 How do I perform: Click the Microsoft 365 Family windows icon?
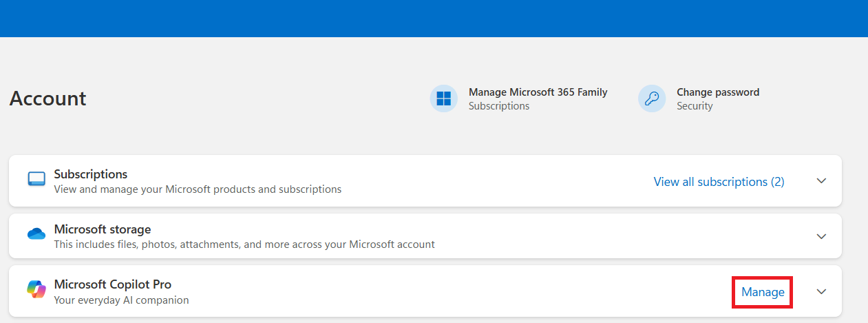pyautogui.click(x=444, y=98)
